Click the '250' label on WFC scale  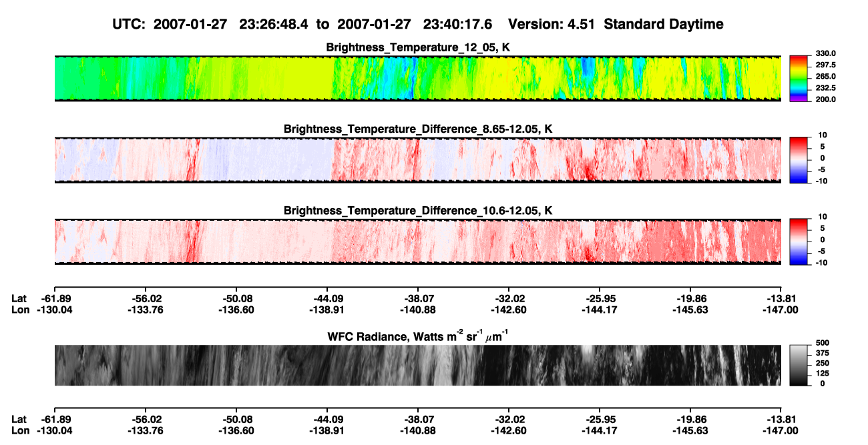[x=823, y=364]
